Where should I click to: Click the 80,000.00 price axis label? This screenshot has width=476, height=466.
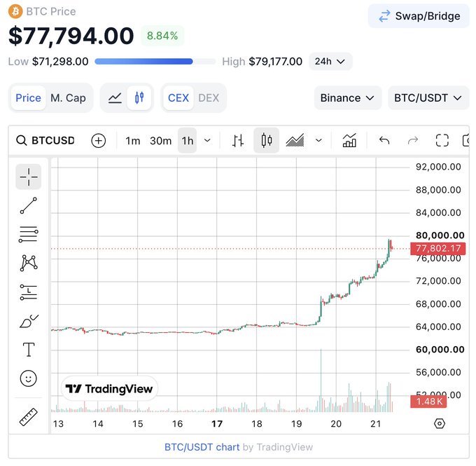coord(440,235)
